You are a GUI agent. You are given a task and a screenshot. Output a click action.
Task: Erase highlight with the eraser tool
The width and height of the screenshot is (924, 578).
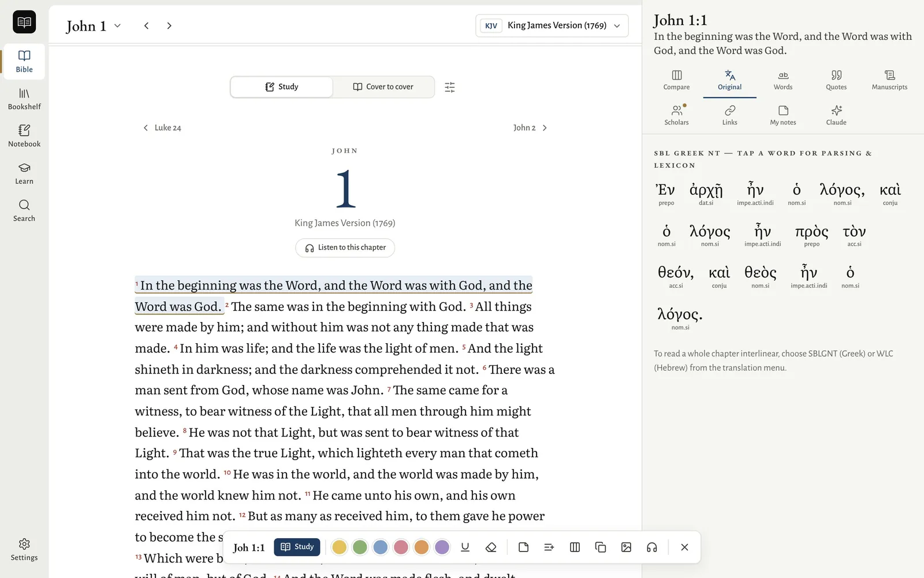tap(491, 547)
